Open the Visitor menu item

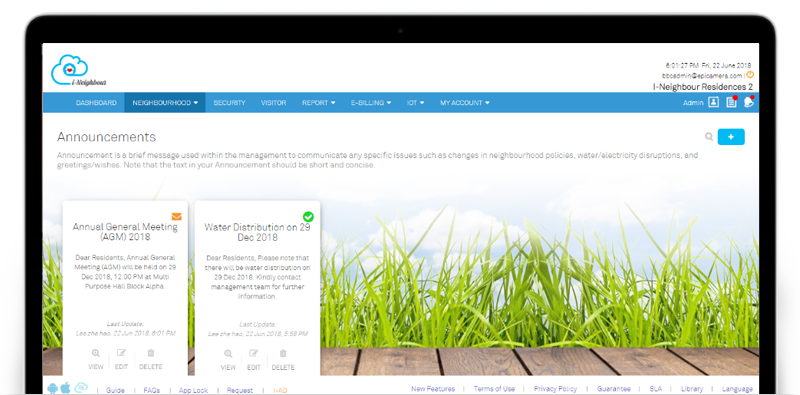273,103
